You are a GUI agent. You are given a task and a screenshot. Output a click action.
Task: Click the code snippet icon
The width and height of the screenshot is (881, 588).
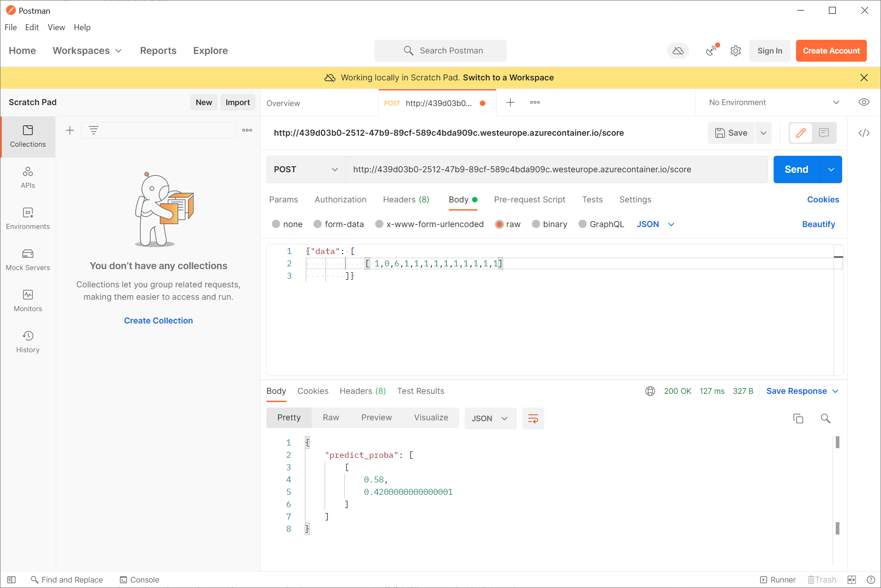pyautogui.click(x=864, y=133)
